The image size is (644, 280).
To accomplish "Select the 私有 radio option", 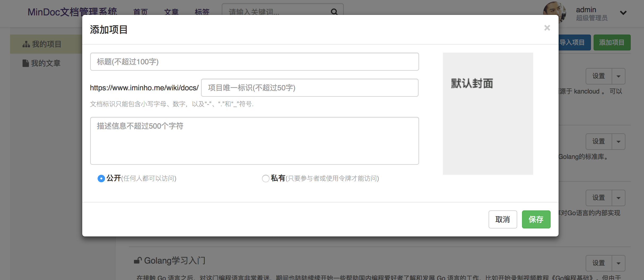I will coord(266,179).
